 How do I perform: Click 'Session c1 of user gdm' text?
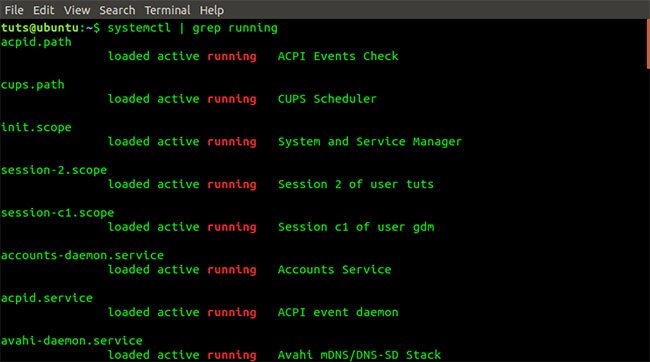(x=356, y=227)
